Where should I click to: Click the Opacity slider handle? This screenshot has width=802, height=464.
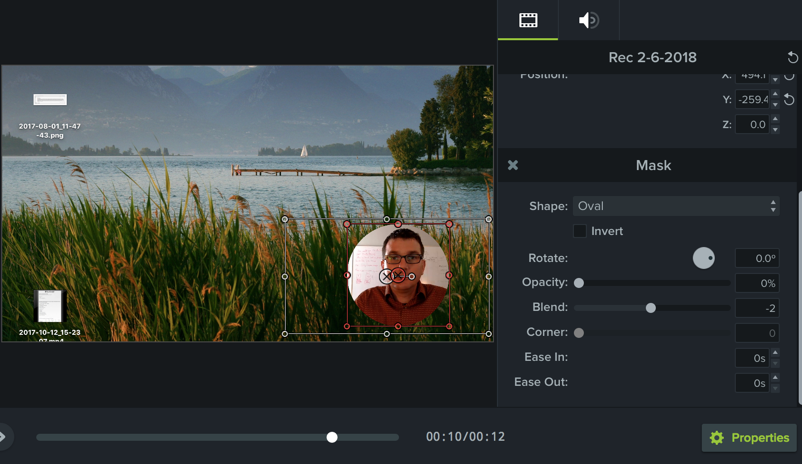coord(578,283)
